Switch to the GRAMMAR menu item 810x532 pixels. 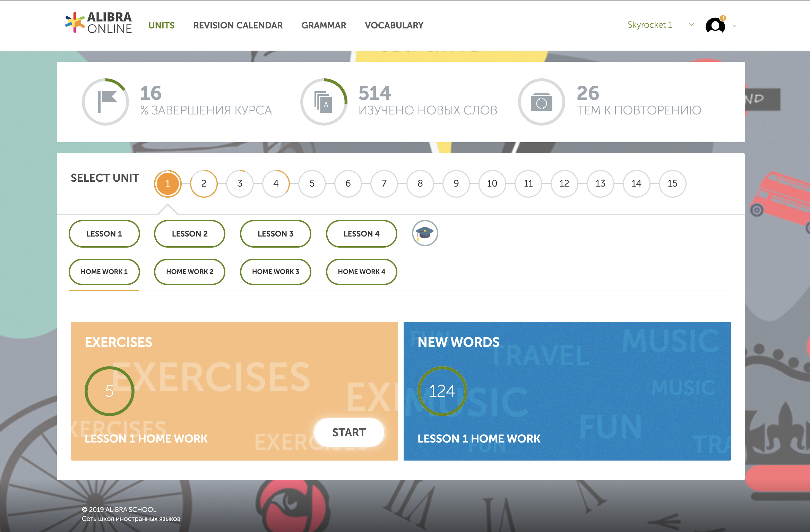coord(324,25)
